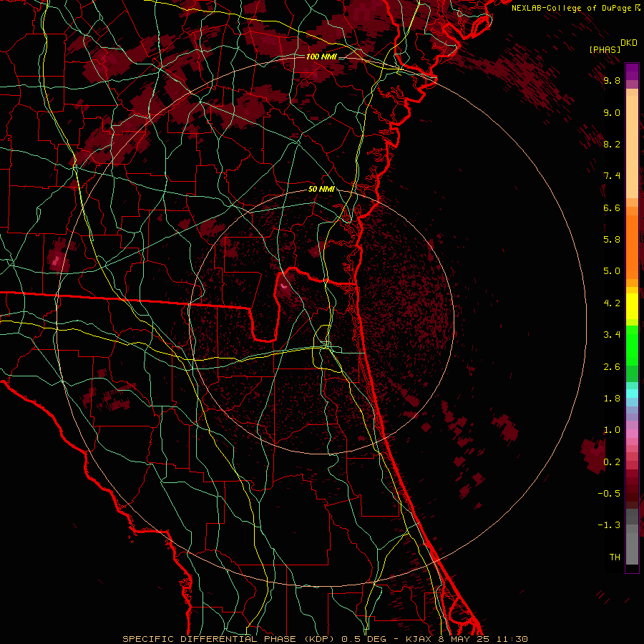
Task: Click the 6.6 scale value
Action: pyautogui.click(x=612, y=208)
